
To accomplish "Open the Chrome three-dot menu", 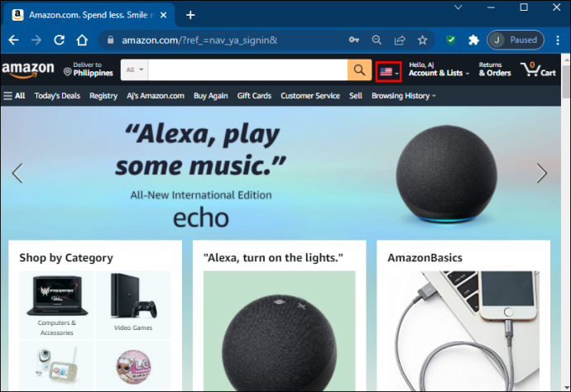I will (558, 40).
